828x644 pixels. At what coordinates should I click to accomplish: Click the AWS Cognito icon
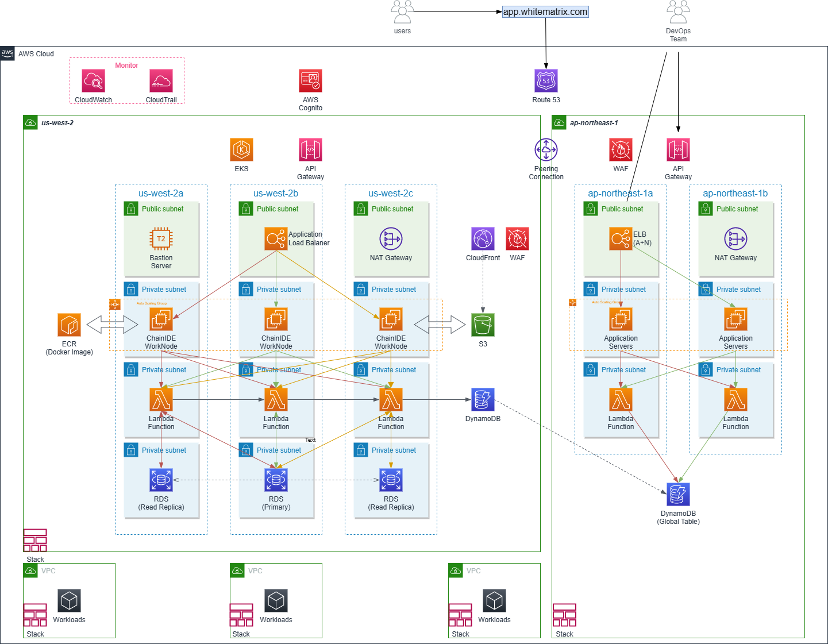[x=310, y=81]
